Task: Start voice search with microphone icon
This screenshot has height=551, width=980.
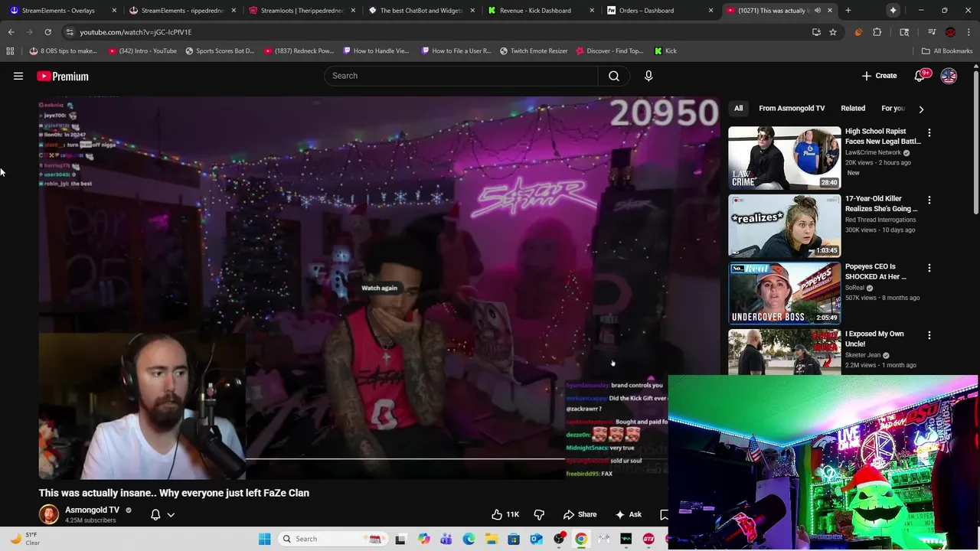Action: coord(648,76)
